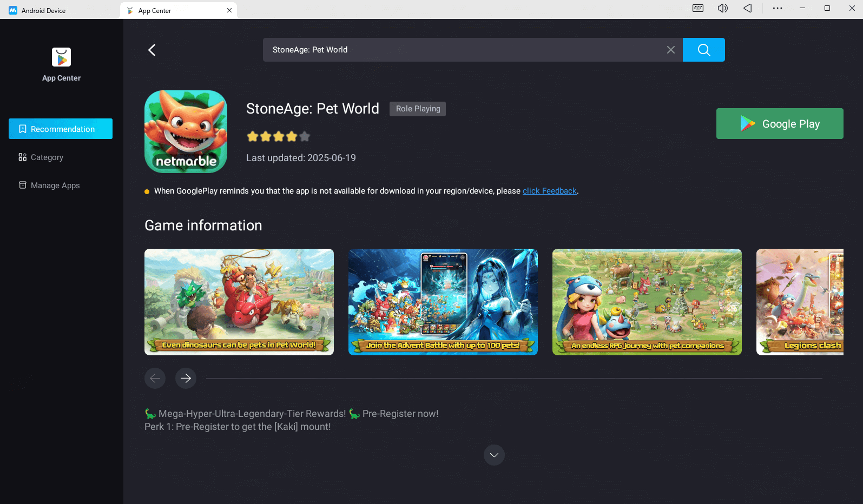Click the Role Playing genre tag

pos(418,109)
